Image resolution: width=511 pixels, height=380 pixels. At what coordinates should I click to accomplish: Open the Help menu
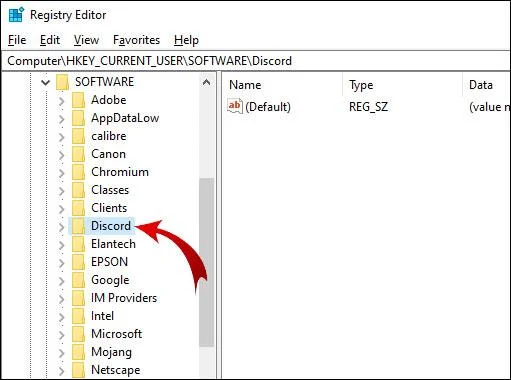pyautogui.click(x=186, y=40)
